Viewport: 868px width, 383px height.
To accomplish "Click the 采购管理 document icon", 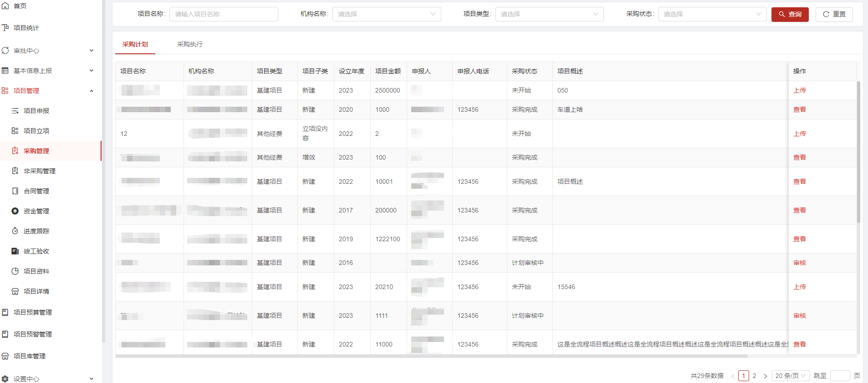I will pos(15,151).
